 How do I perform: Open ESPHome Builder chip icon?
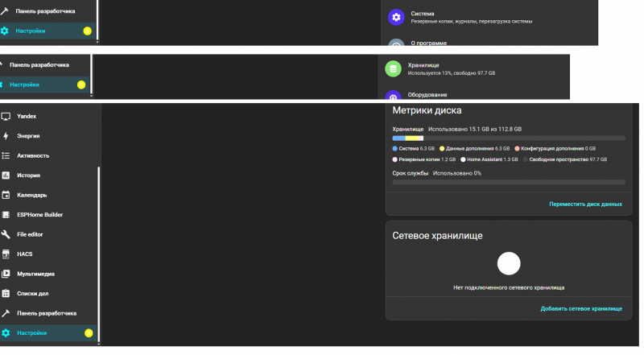click(x=6, y=214)
